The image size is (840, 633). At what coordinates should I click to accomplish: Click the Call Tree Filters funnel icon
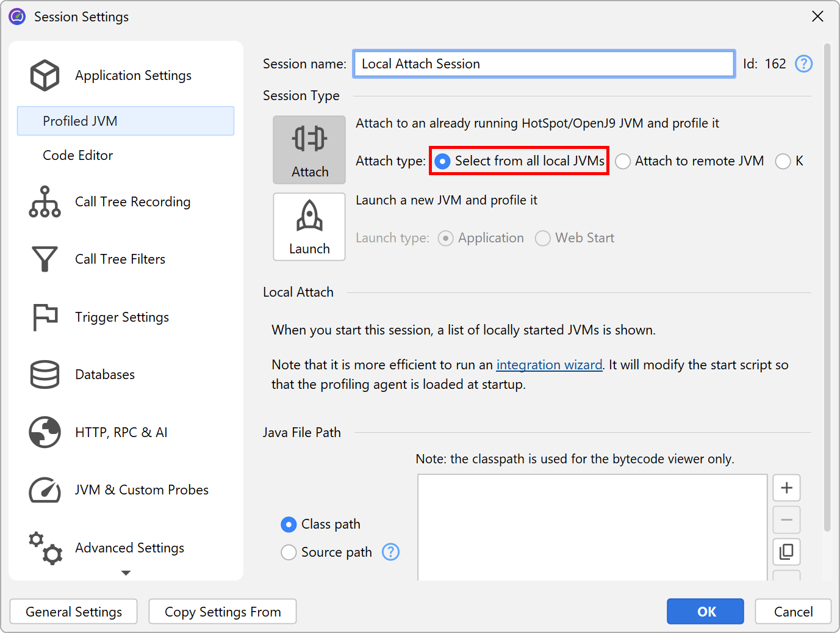pyautogui.click(x=45, y=259)
